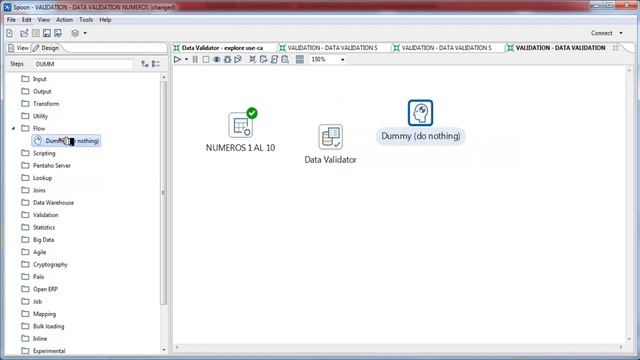Image resolution: width=640 pixels, height=360 pixels.
Task: Preview the transformation with the eye icon
Action: click(x=217, y=60)
